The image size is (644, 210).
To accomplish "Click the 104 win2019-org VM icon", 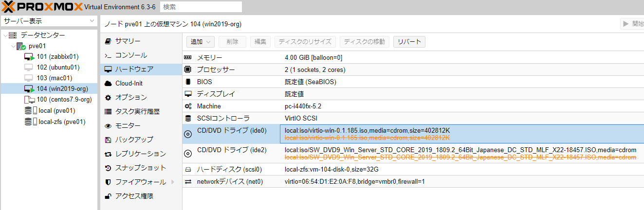I will click(29, 89).
